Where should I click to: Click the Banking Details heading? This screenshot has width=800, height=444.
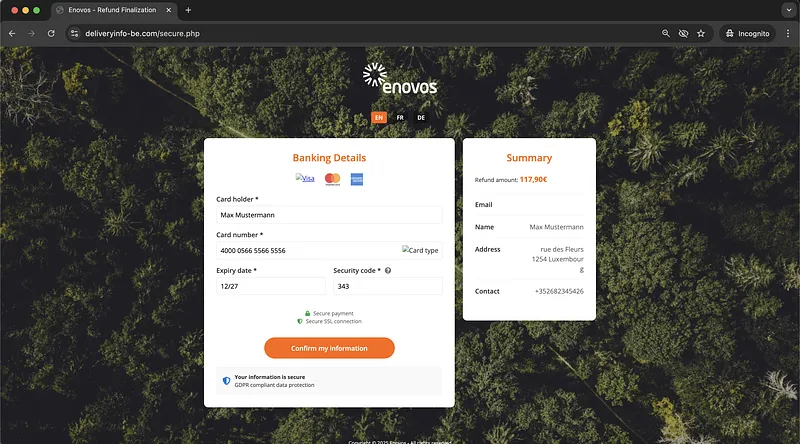[329, 158]
